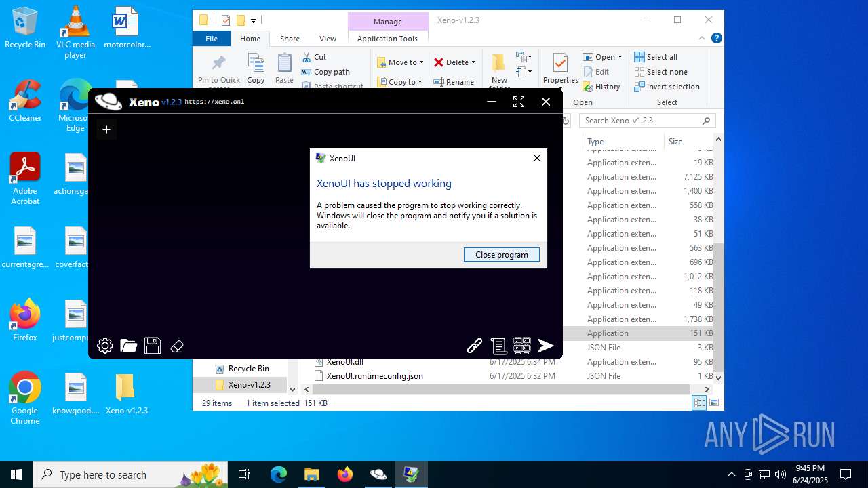Image resolution: width=868 pixels, height=488 pixels.
Task: Click the Search Xeno-v1.2.3 field
Action: coord(648,121)
